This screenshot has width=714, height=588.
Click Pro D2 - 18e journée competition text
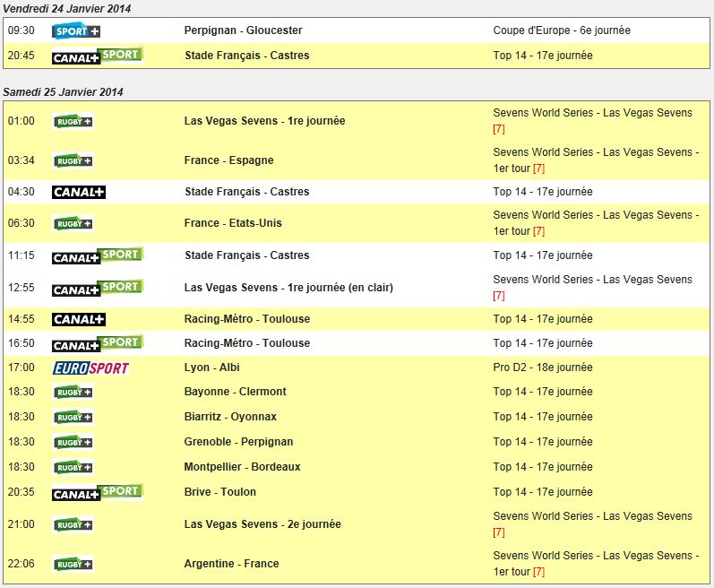543,367
